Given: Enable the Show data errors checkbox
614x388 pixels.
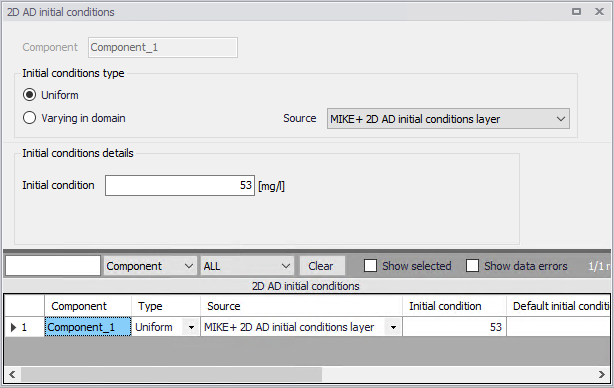Looking at the screenshot, I should pos(472,266).
